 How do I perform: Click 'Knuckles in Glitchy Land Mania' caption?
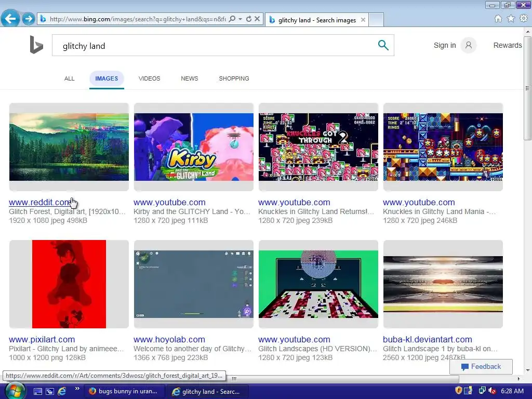tap(440, 211)
